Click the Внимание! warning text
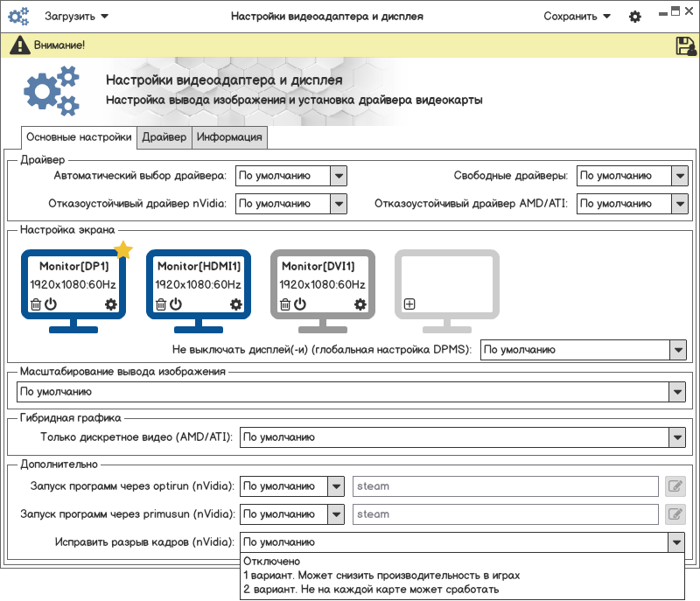700x601 pixels. [59, 45]
